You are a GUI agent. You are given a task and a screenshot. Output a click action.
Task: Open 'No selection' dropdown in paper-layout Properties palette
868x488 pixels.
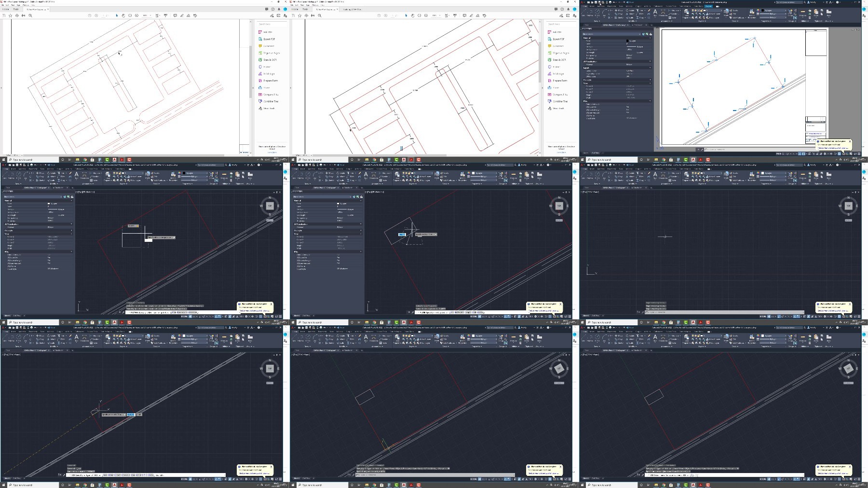point(611,34)
